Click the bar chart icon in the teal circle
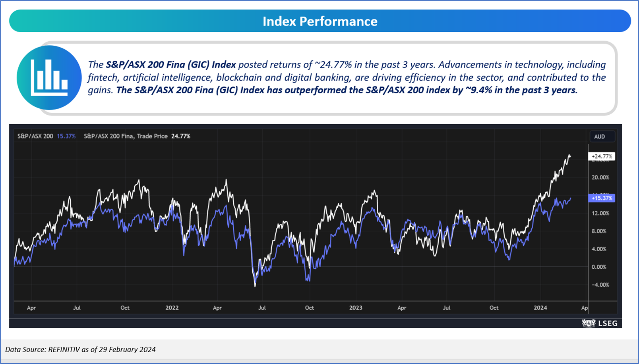This screenshot has height=364, width=639. click(x=49, y=78)
